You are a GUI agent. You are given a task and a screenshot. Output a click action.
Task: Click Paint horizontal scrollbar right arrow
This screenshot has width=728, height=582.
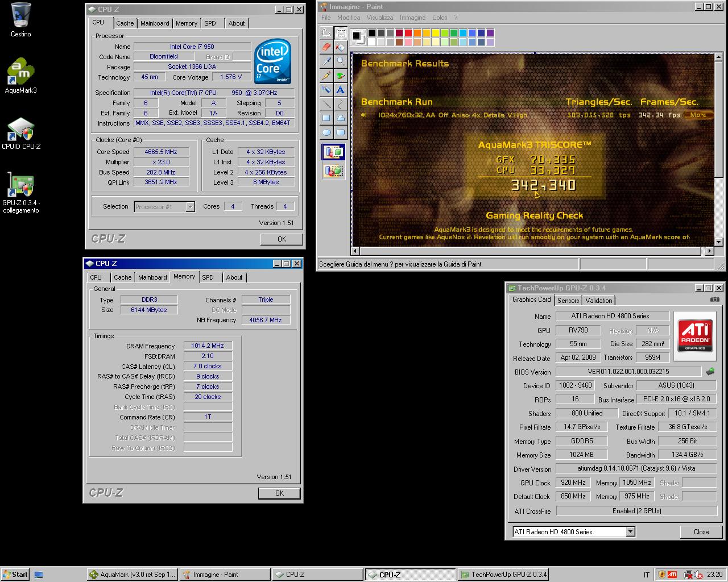pyautogui.click(x=709, y=251)
